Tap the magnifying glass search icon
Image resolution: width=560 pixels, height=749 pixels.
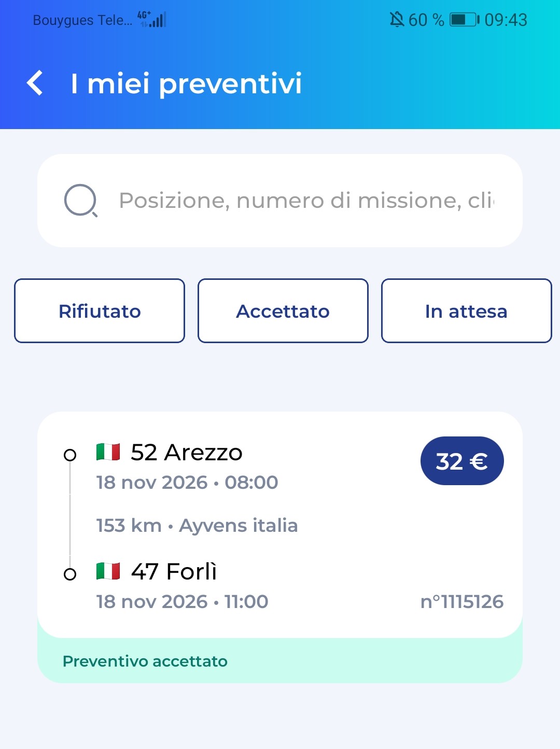81,201
